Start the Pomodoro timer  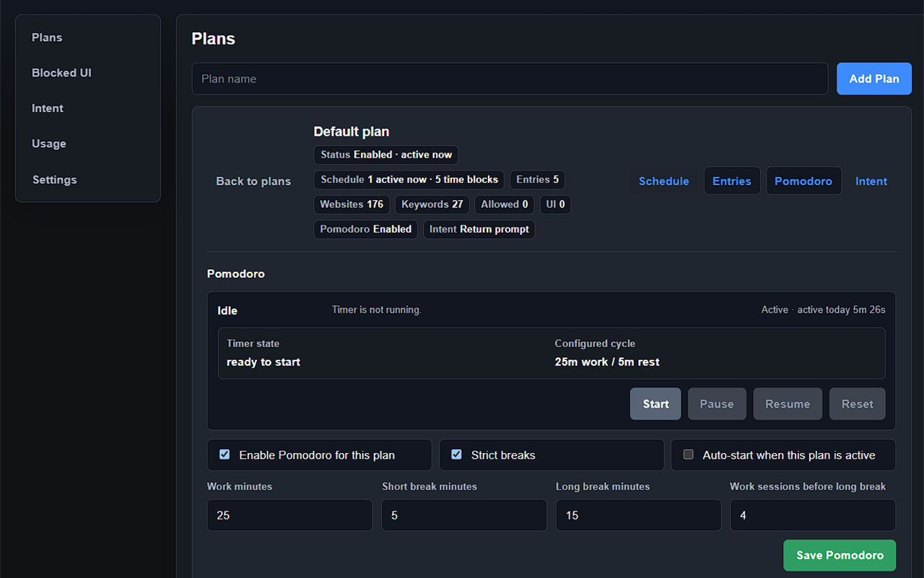tap(655, 404)
